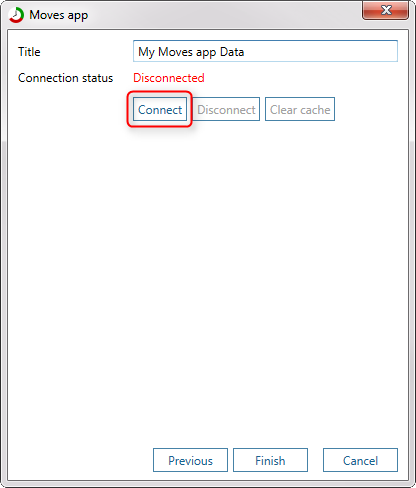The image size is (416, 488).
Task: Cancel the Moves app setup dialog
Action: pos(360,460)
